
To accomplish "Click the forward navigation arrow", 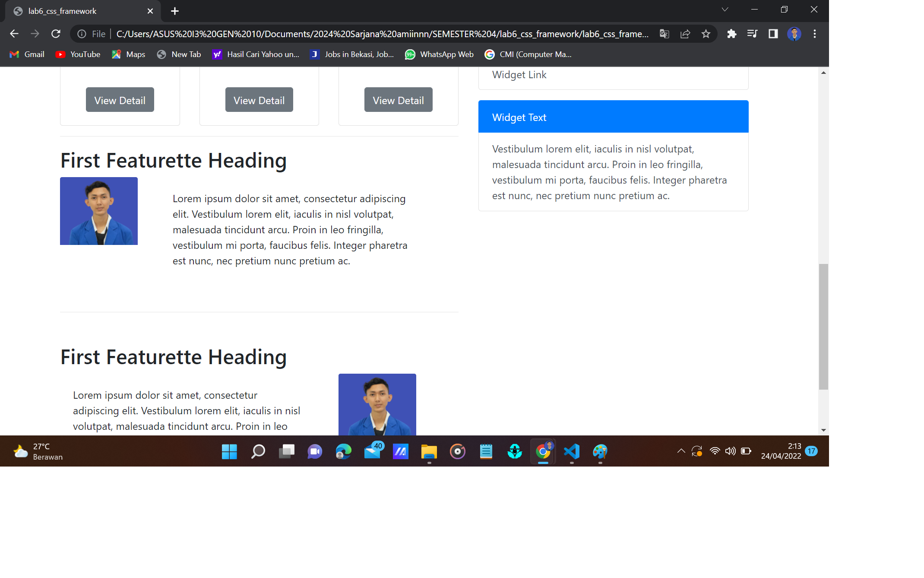I will (x=35, y=34).
